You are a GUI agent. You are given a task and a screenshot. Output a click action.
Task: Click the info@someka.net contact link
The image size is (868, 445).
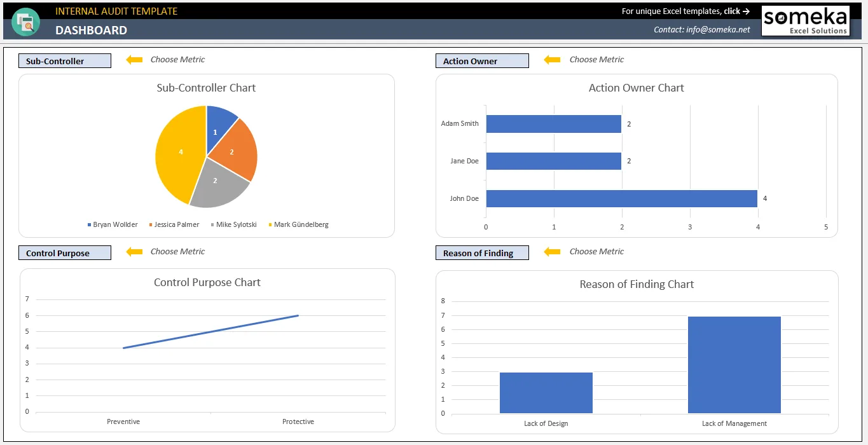click(702, 29)
